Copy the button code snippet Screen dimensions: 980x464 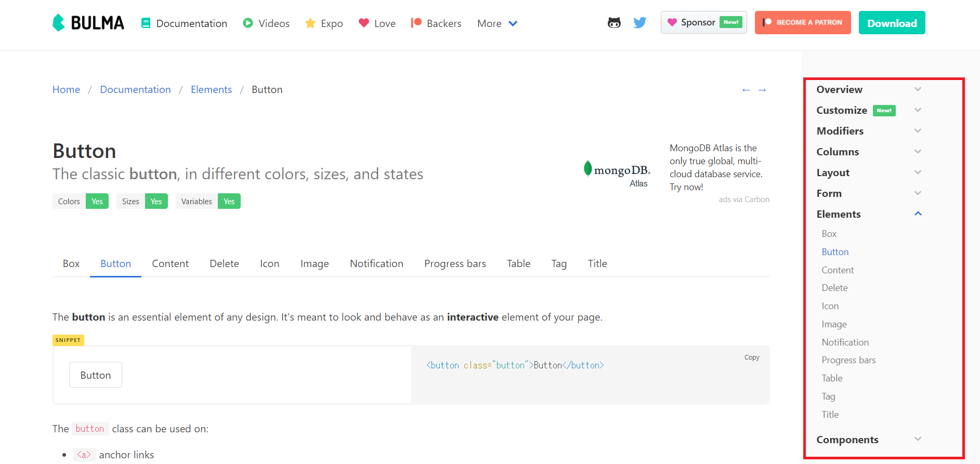752,357
